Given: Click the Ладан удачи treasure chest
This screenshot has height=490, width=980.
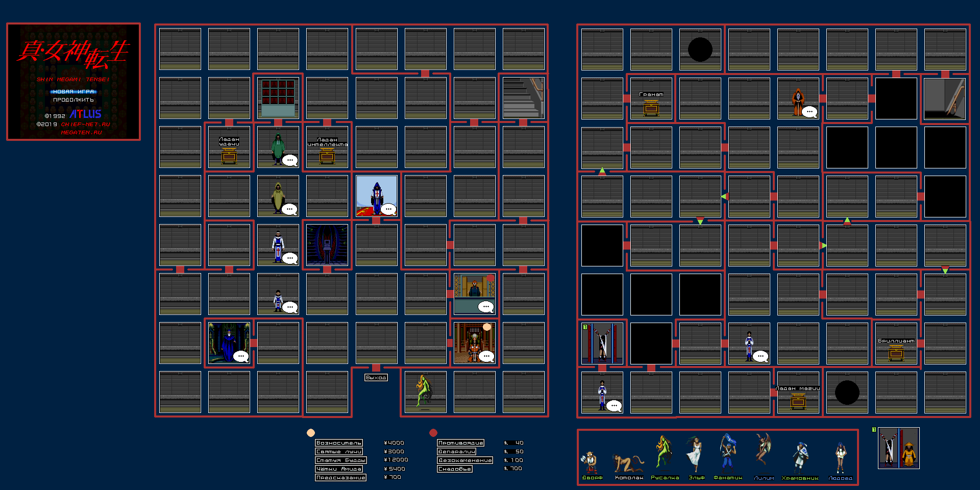Looking at the screenshot, I should tap(229, 155).
